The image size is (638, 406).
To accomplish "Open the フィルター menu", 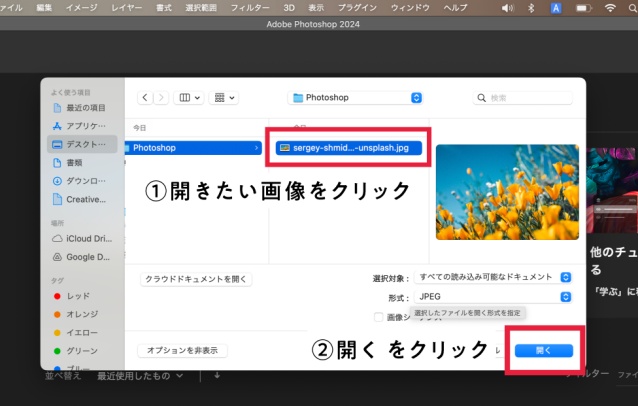I will tap(250, 7).
